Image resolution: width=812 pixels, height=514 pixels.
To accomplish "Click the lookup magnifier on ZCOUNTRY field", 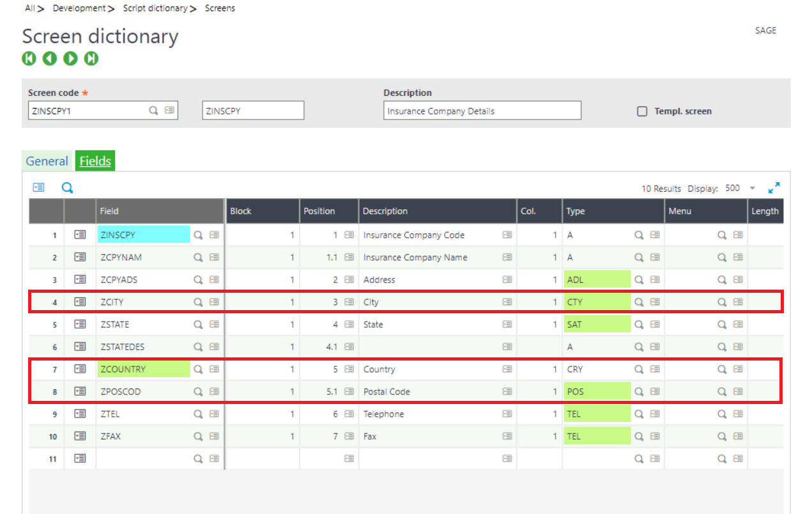I will pyautogui.click(x=199, y=369).
